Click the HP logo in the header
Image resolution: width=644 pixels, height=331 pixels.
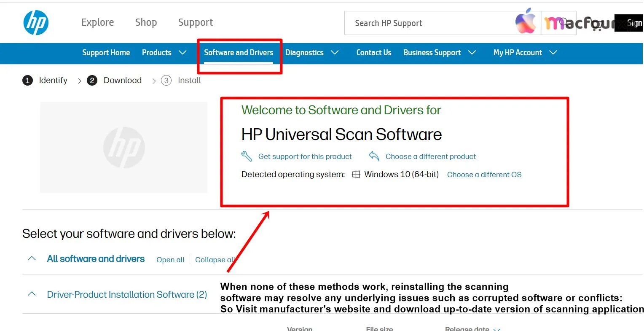click(x=36, y=22)
